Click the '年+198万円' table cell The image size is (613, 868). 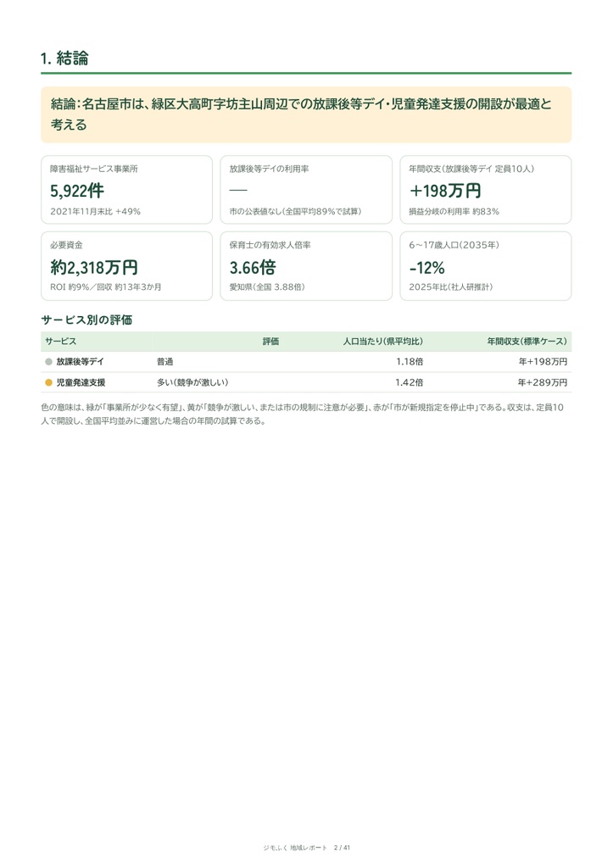543,362
